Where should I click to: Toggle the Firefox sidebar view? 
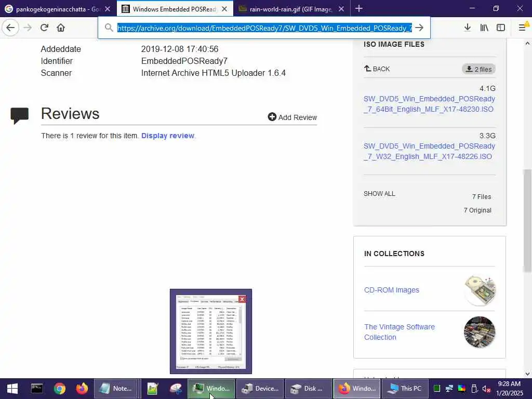pyautogui.click(x=501, y=28)
